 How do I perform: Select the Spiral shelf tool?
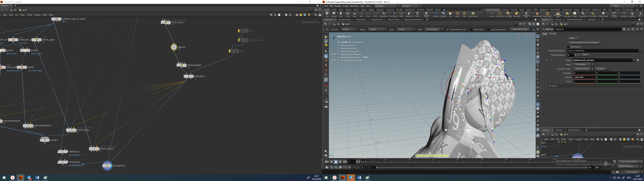458,15
